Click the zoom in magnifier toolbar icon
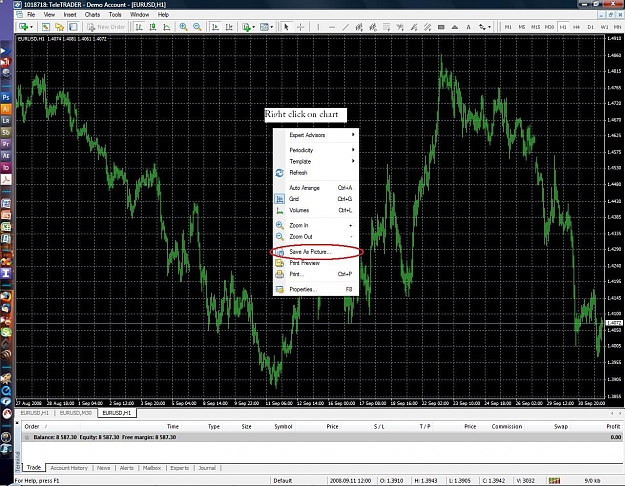This screenshot has width=625, height=486. tap(183, 27)
